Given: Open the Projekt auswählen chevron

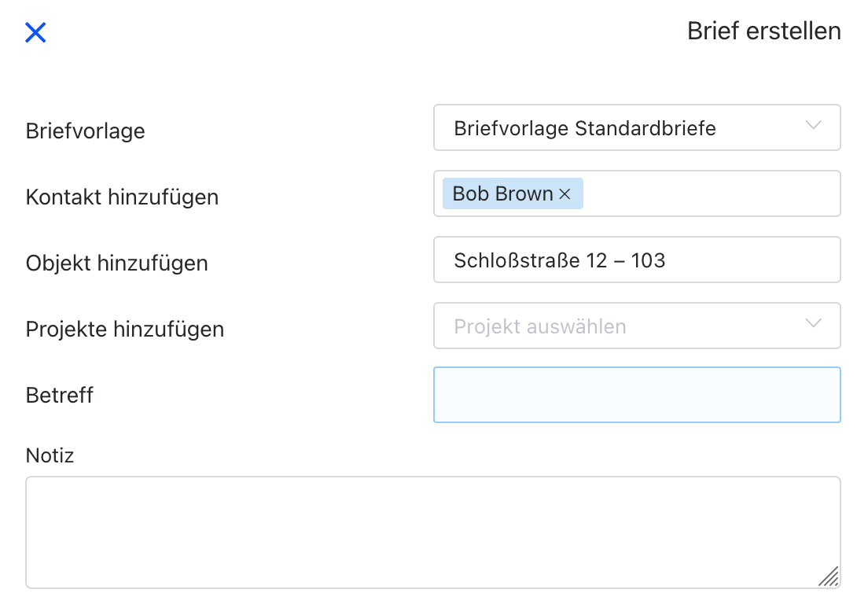Looking at the screenshot, I should [814, 324].
